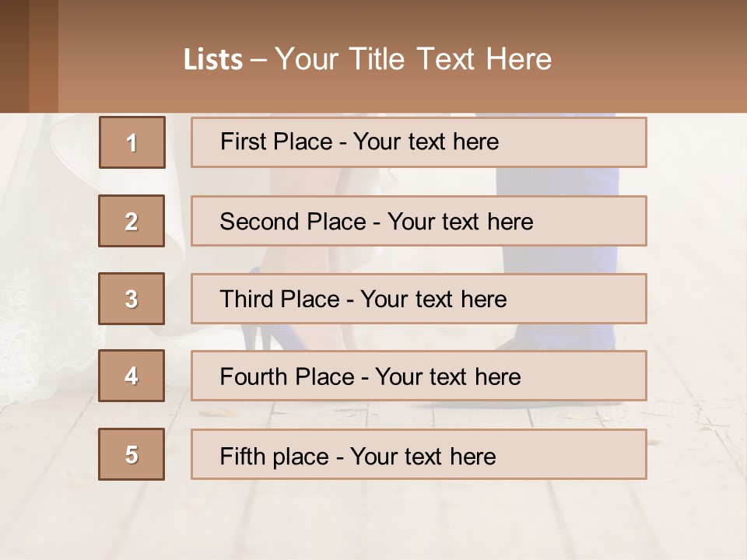This screenshot has height=560, width=747.
Task: Click the bold word "Lists" in the title
Action: 213,60
